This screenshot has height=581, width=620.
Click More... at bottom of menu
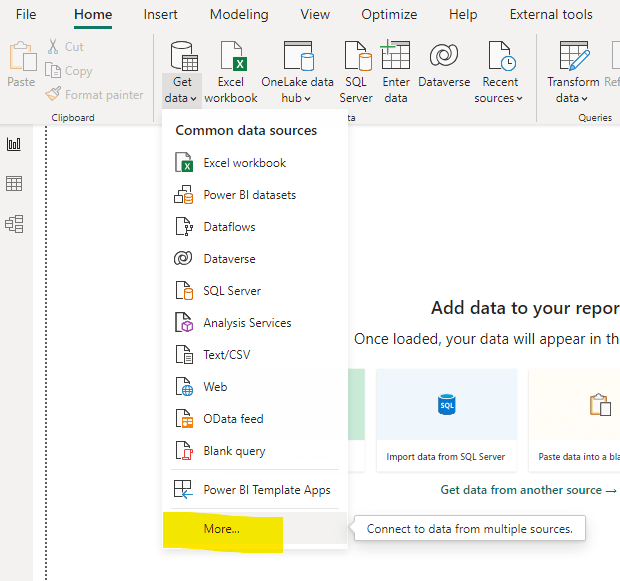click(x=221, y=529)
